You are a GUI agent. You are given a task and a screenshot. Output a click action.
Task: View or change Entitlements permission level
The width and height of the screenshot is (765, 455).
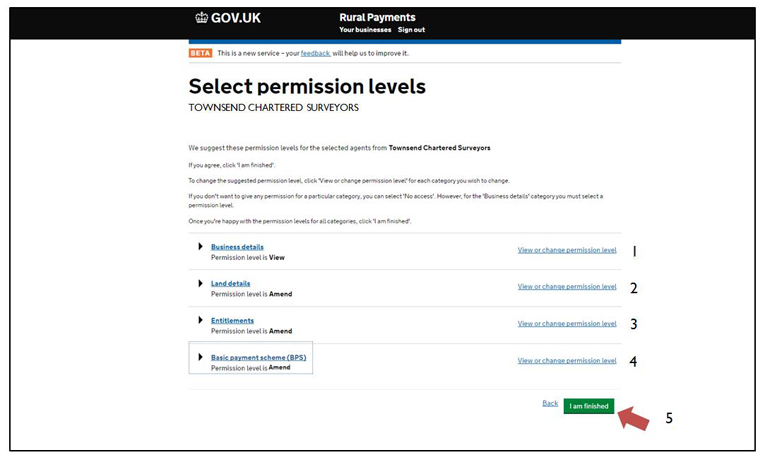[x=567, y=323]
